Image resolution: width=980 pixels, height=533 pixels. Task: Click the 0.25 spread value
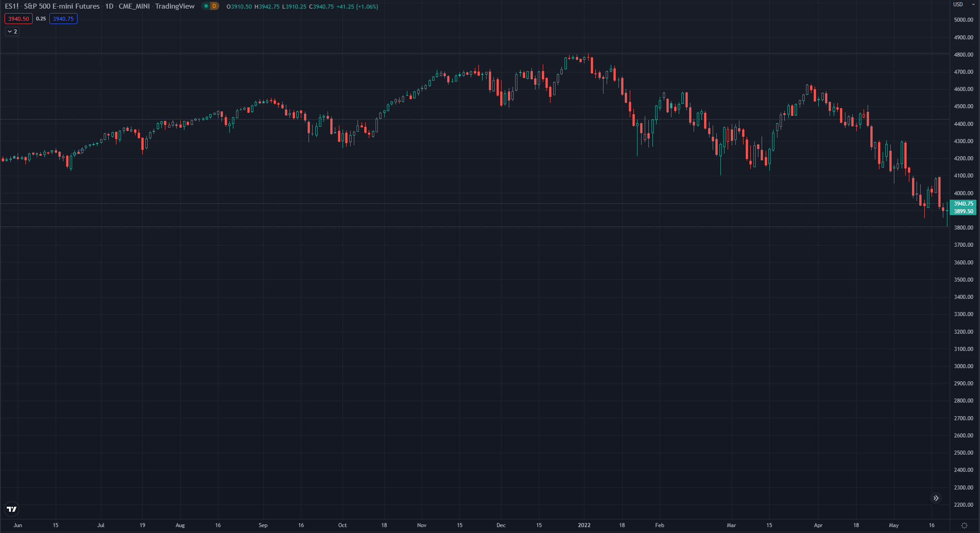click(41, 19)
